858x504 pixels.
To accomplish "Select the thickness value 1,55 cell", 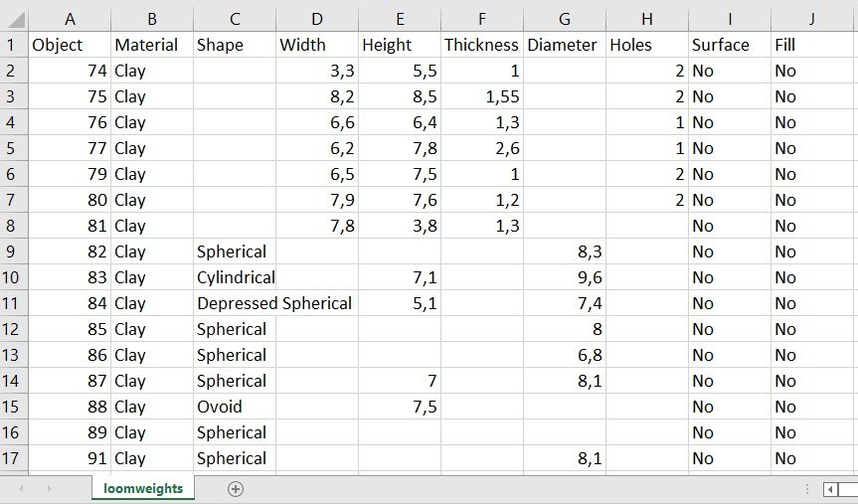I will click(481, 96).
